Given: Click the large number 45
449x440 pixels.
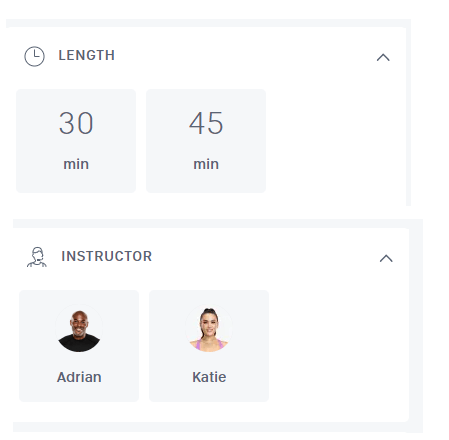Looking at the screenshot, I should point(206,123).
